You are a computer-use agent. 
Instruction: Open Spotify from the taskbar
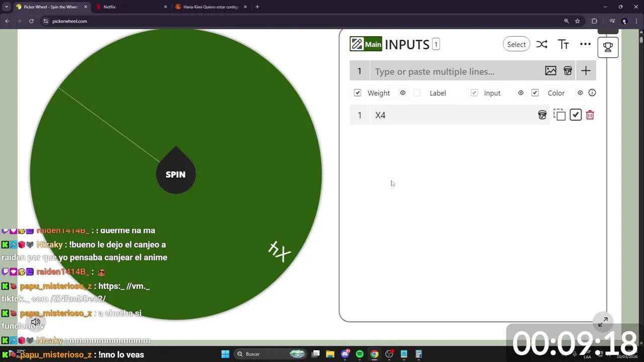tap(359, 354)
